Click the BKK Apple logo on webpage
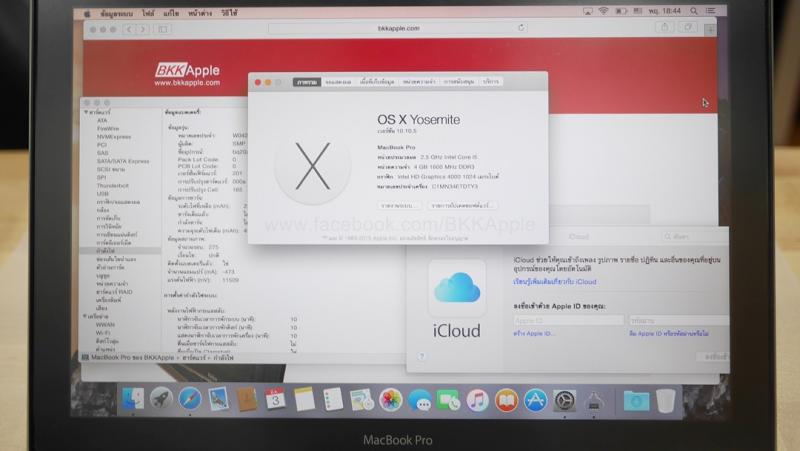800x451 pixels. pyautogui.click(x=187, y=74)
